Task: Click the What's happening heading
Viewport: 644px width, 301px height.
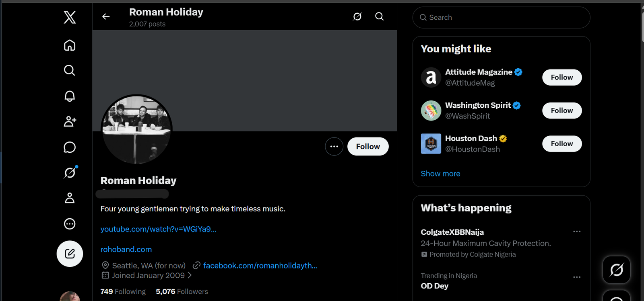Action: tap(466, 208)
